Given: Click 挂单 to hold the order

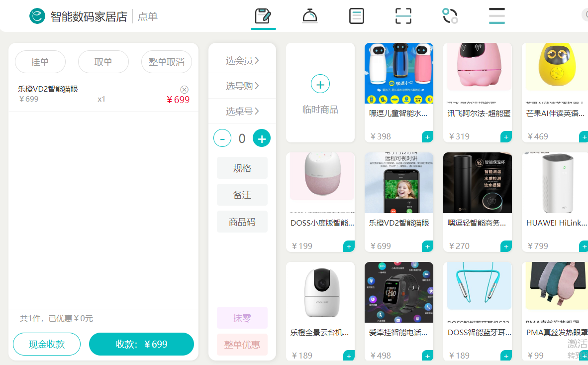Looking at the screenshot, I should click(x=40, y=62).
